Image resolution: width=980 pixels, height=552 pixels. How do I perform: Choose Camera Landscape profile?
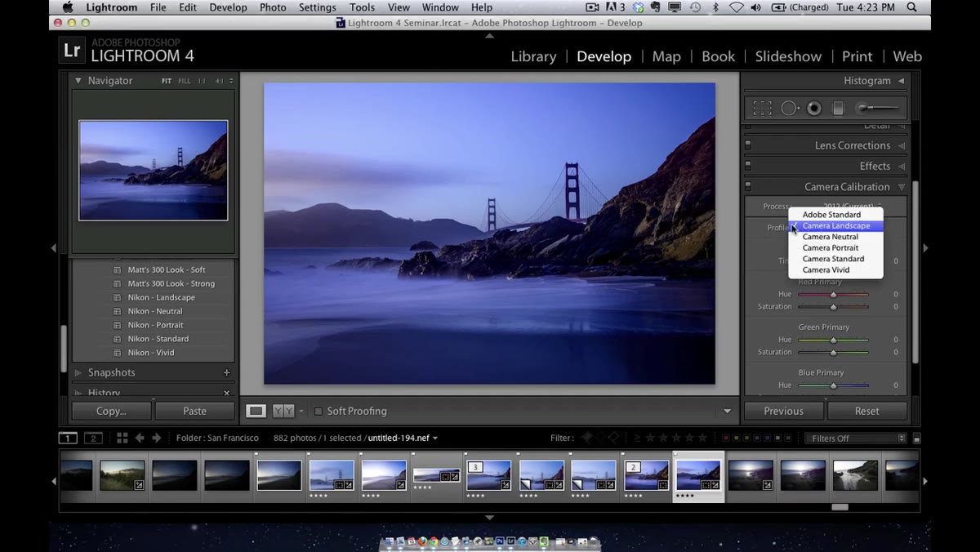835,225
